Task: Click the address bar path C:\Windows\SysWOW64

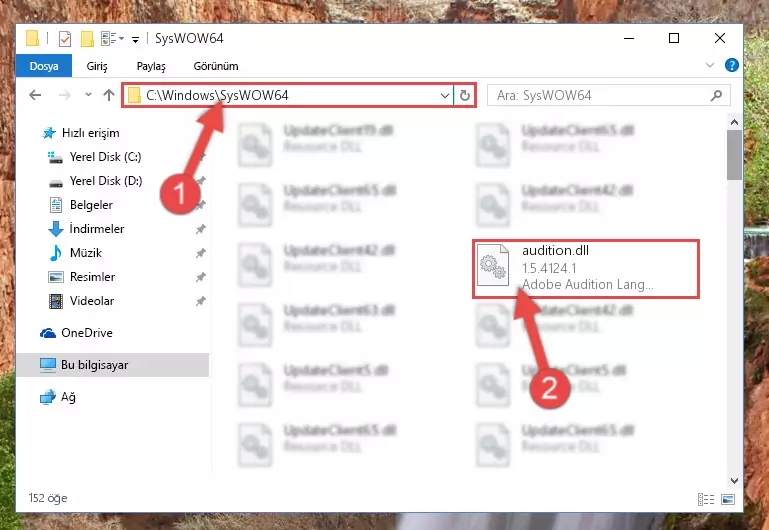Action: click(217, 95)
